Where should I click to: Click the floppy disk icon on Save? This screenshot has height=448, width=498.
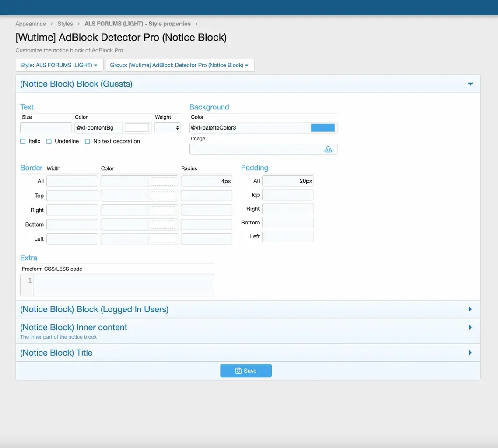click(x=238, y=371)
